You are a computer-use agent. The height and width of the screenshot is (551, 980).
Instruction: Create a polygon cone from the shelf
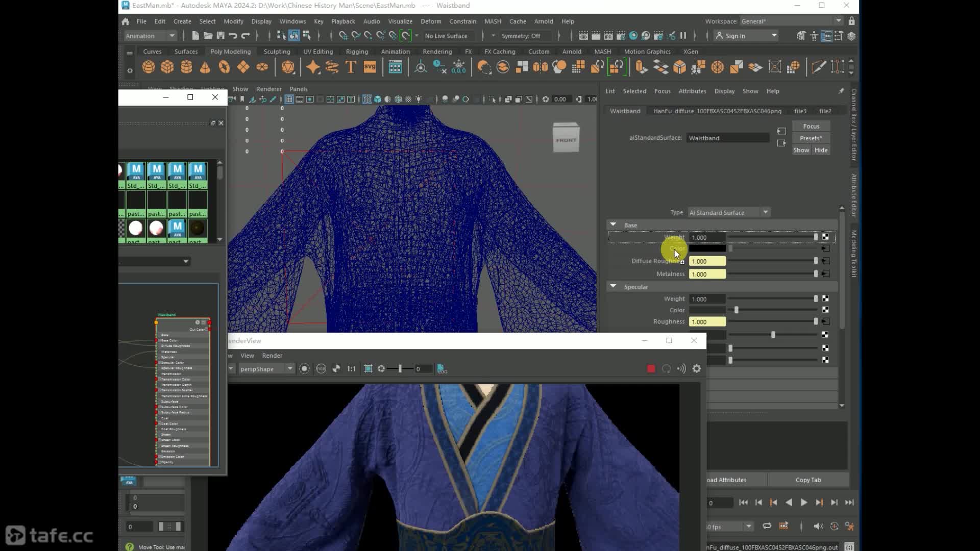coord(205,67)
